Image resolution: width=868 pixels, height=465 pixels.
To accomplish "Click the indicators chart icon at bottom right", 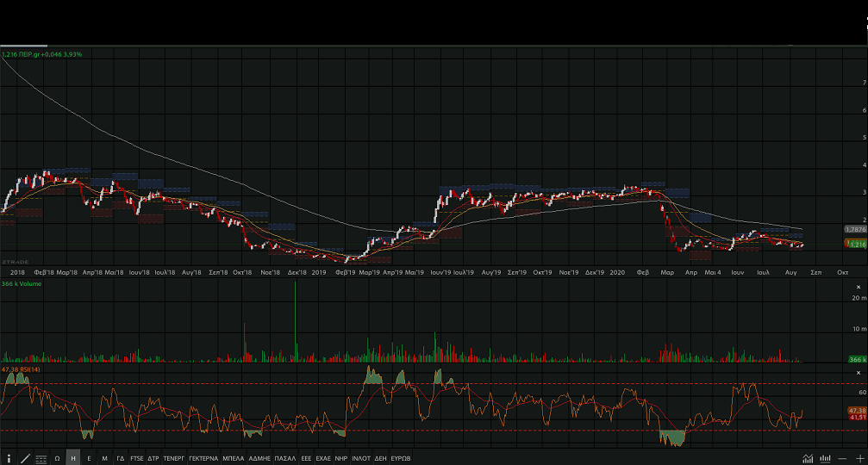I will pyautogui.click(x=808, y=458).
